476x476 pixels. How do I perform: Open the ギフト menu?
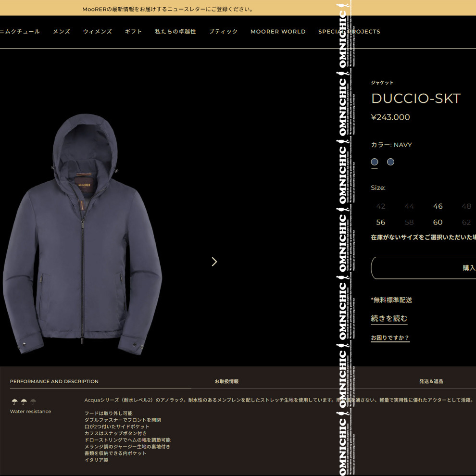(x=134, y=32)
